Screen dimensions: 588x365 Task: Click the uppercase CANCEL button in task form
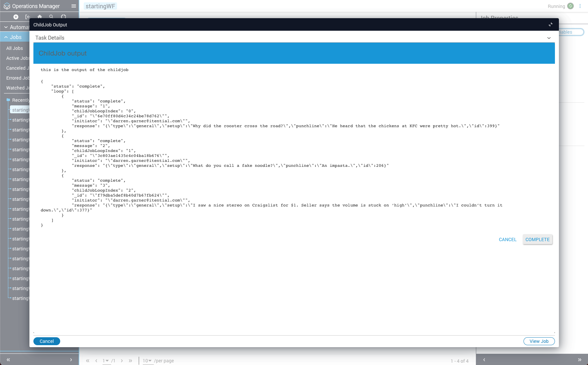(508, 239)
